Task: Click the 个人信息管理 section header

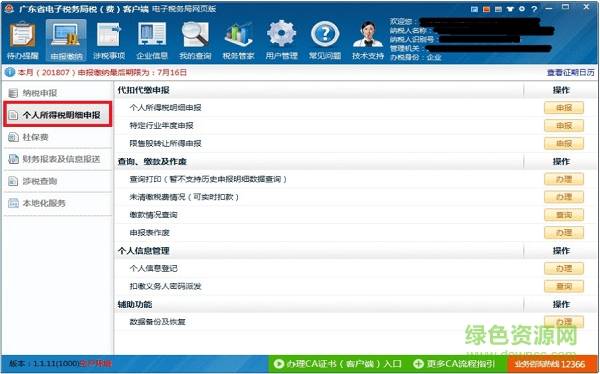Action: tap(143, 251)
